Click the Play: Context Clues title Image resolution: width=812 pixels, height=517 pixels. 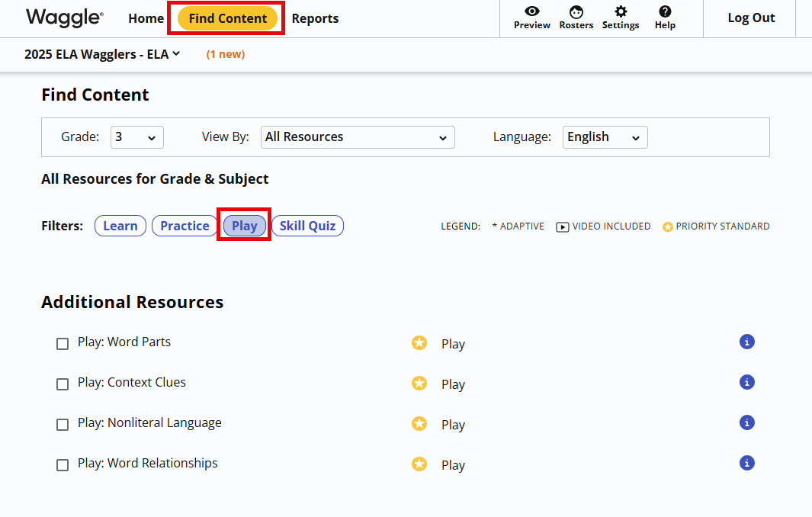point(132,382)
